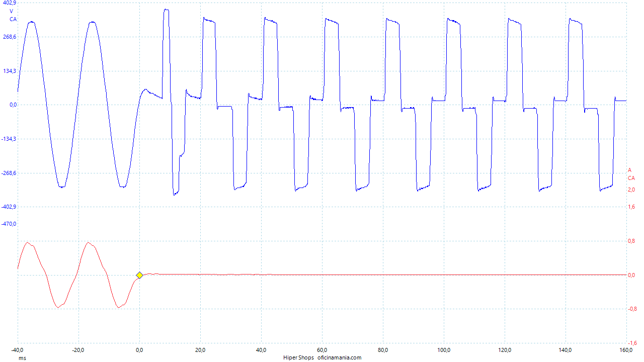Click the blue 0,0 voltage axis label

[13, 105]
